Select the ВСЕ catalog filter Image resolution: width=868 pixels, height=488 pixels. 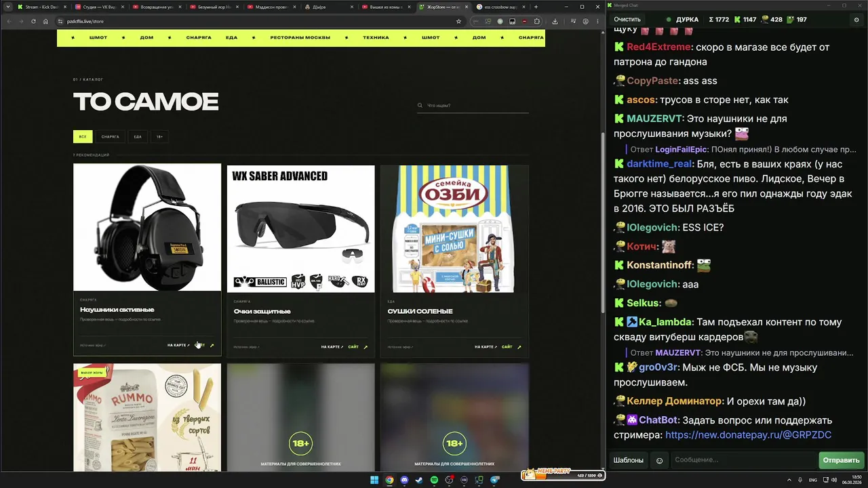tap(83, 136)
